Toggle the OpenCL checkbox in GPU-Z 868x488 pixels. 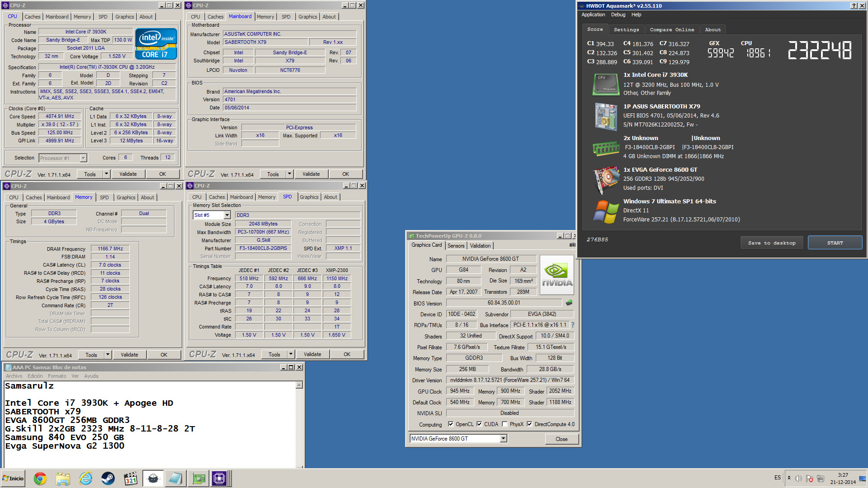451,424
